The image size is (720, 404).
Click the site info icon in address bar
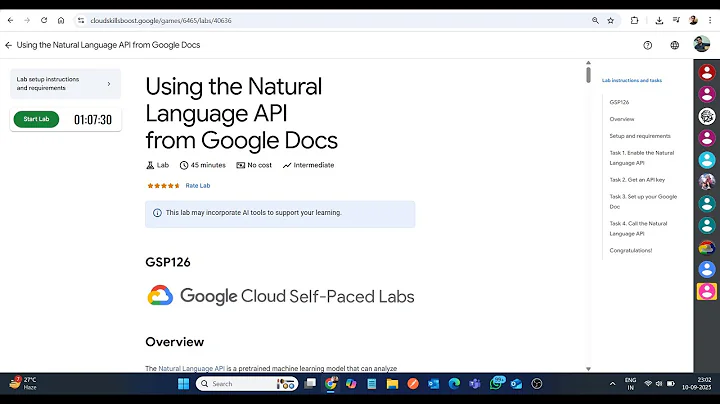click(x=81, y=20)
